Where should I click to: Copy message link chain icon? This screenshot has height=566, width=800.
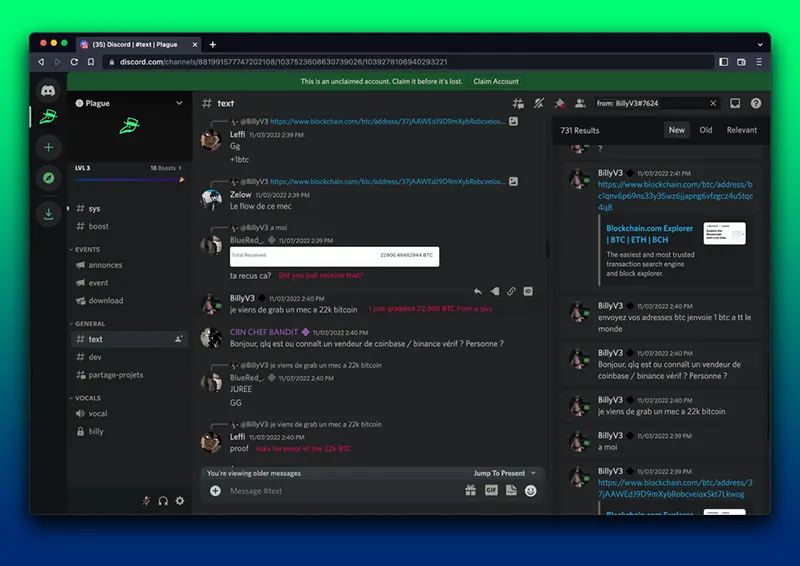(x=511, y=291)
